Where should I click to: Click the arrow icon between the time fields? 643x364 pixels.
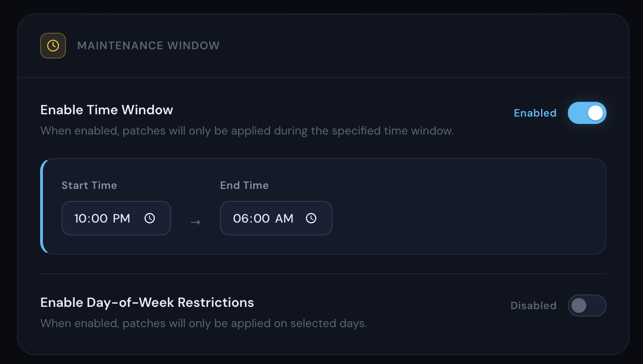click(195, 222)
